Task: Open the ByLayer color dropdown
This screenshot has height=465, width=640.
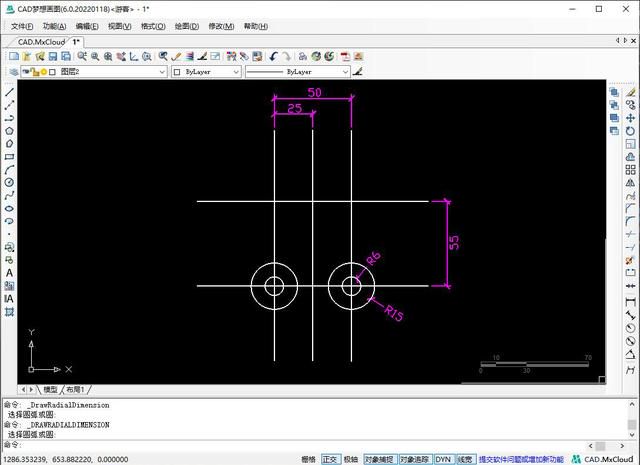Action: click(206, 72)
